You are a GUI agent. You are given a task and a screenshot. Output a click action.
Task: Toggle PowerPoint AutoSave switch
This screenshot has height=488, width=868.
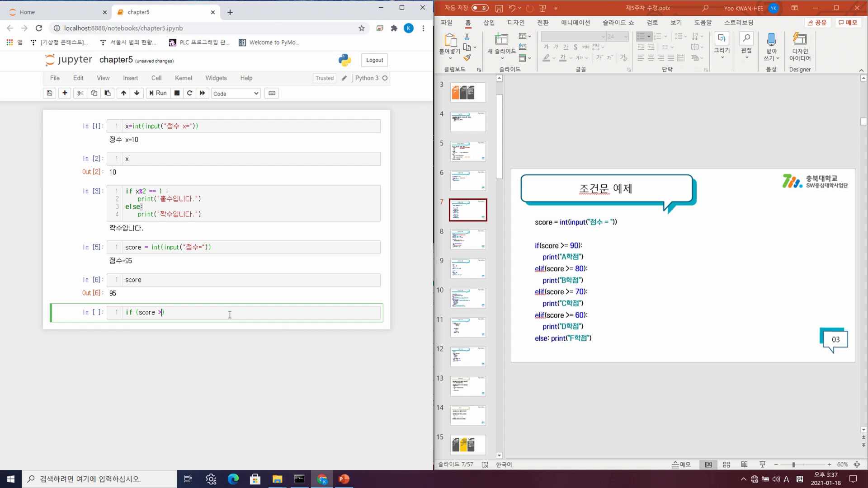point(480,8)
